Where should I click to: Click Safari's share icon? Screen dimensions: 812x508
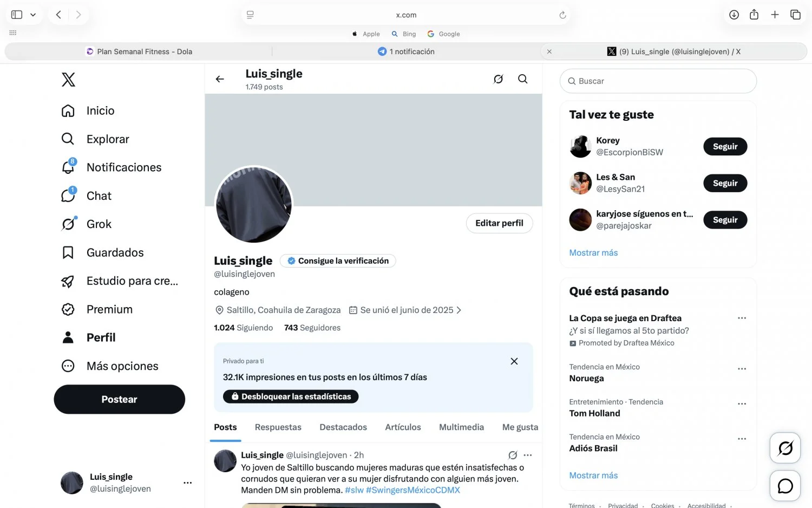click(754, 15)
